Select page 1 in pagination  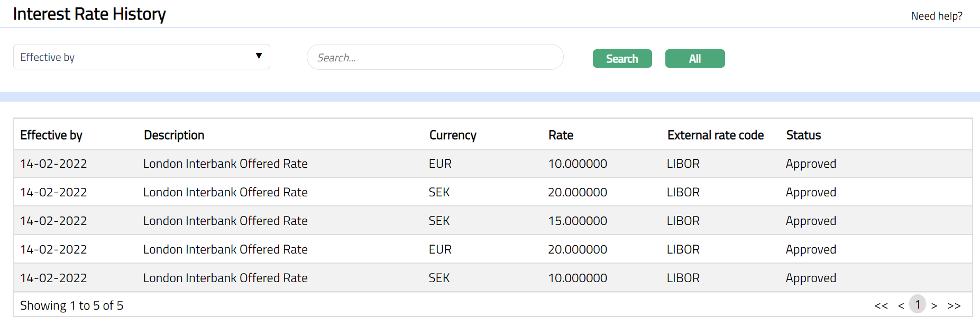point(918,304)
